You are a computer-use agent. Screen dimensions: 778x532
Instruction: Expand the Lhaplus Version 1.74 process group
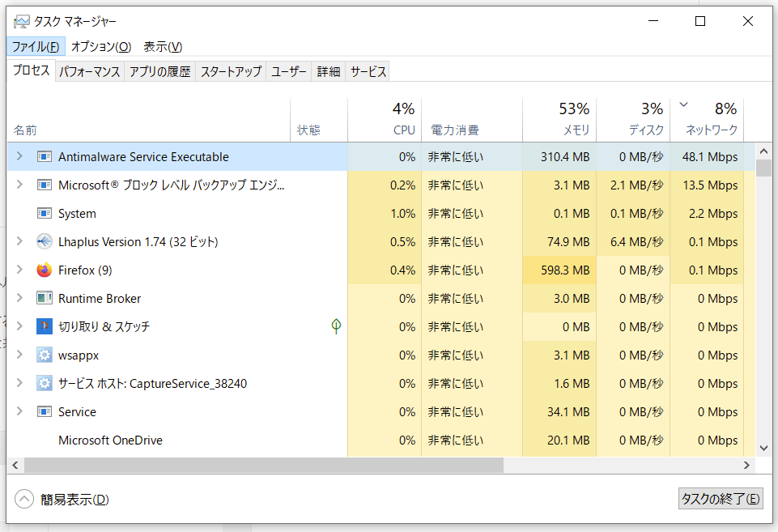[x=19, y=241]
